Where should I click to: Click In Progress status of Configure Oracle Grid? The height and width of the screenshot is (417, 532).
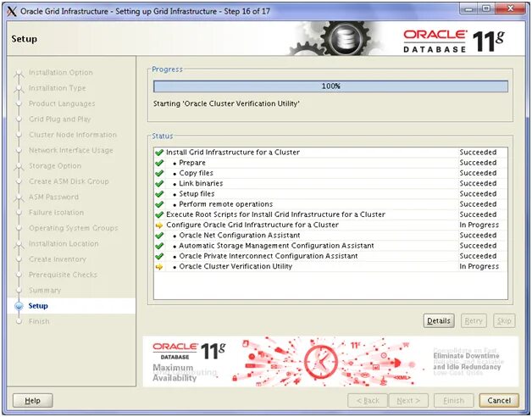(479, 225)
